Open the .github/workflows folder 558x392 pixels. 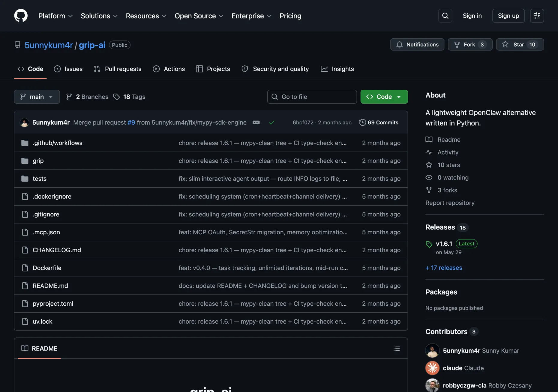tap(57, 143)
